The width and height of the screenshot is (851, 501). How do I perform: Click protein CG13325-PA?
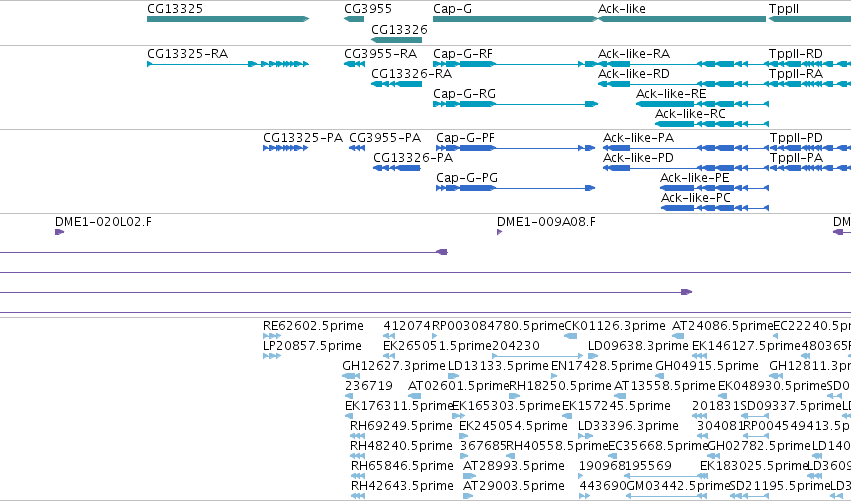(285, 148)
